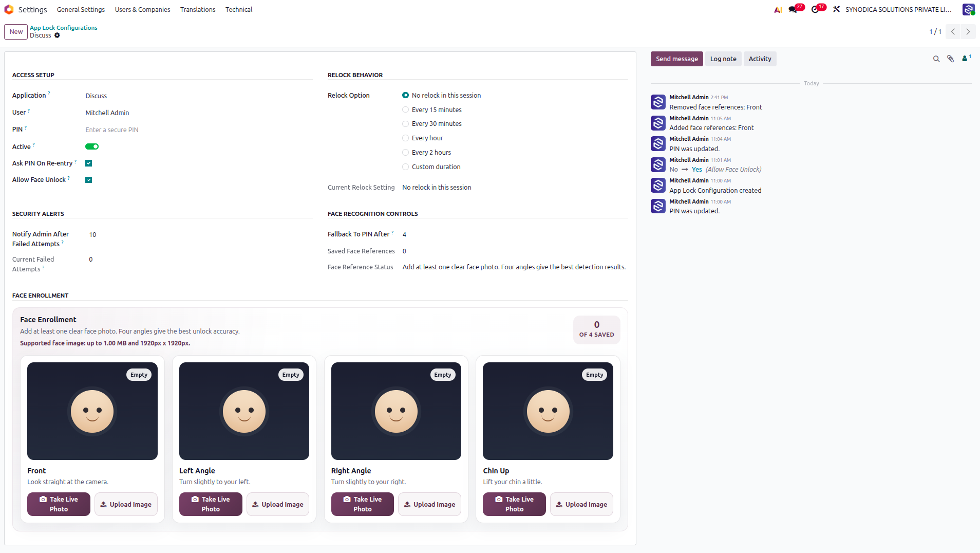Select No relock in this session

pyautogui.click(x=405, y=96)
